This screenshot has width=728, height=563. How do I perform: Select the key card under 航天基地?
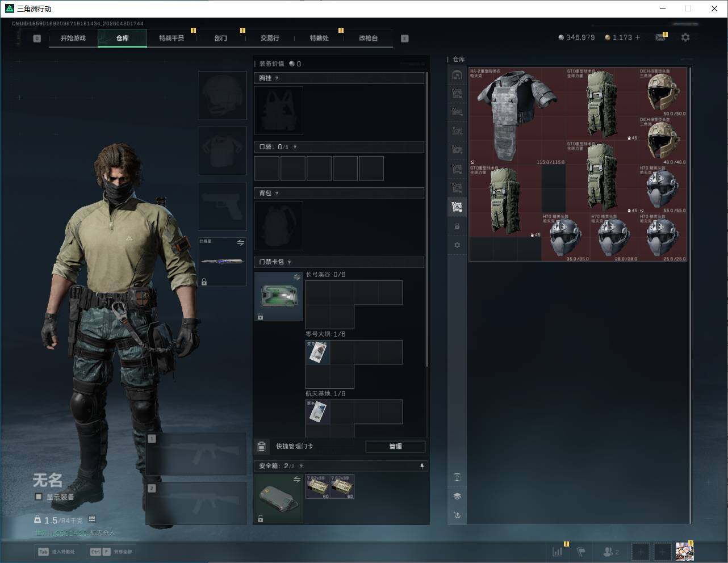pos(318,412)
